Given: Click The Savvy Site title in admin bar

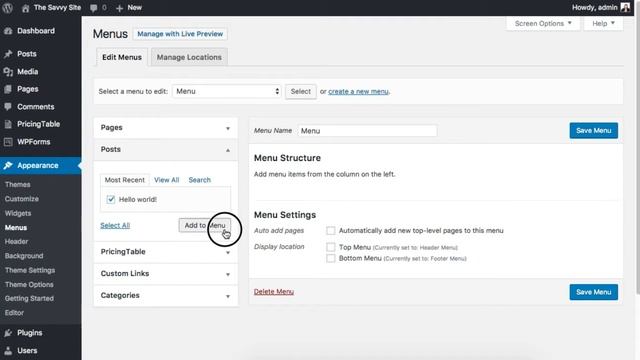Looking at the screenshot, I should pyautogui.click(x=57, y=8).
